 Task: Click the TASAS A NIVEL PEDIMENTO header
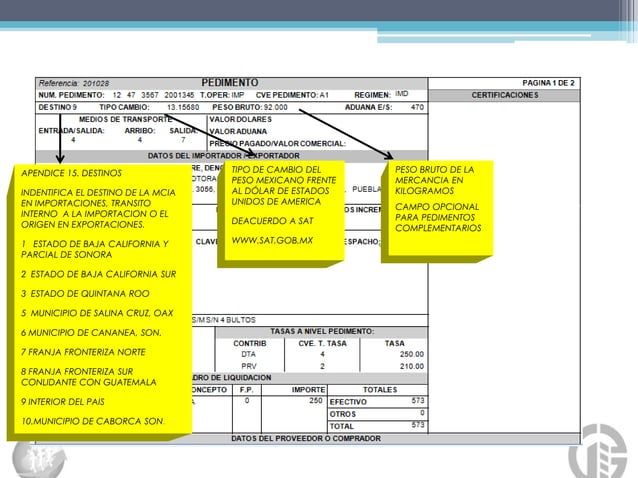[x=322, y=332]
